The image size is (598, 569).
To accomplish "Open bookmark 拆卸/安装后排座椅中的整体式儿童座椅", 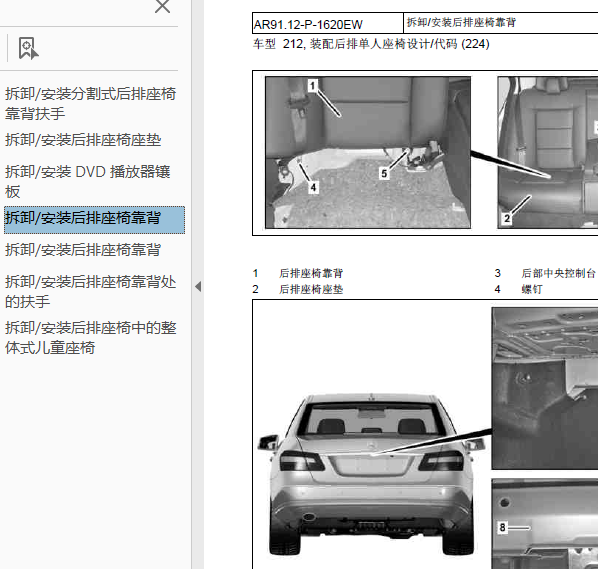I will pyautogui.click(x=90, y=338).
